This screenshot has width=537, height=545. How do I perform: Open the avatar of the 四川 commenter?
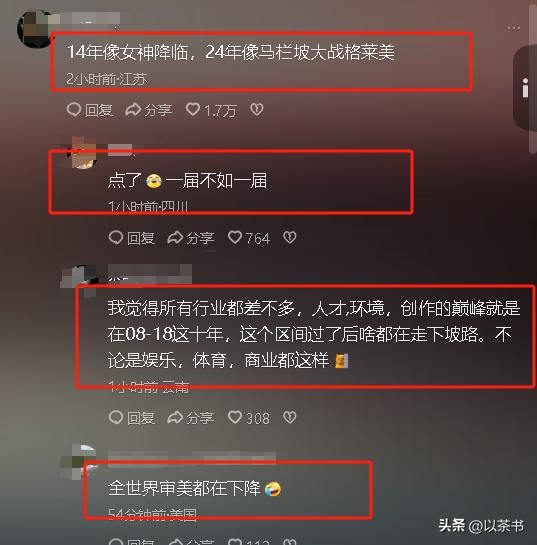point(81,153)
